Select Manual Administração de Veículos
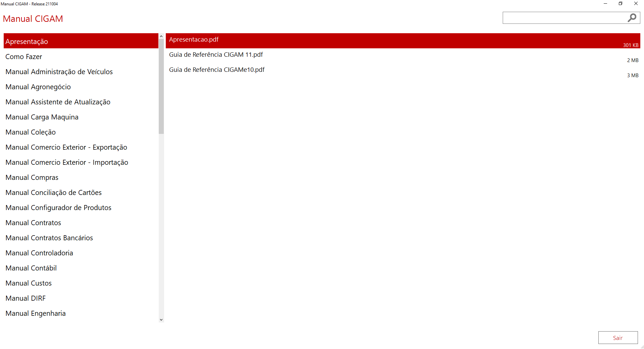Viewport: 644px width, 349px height. [x=81, y=71]
